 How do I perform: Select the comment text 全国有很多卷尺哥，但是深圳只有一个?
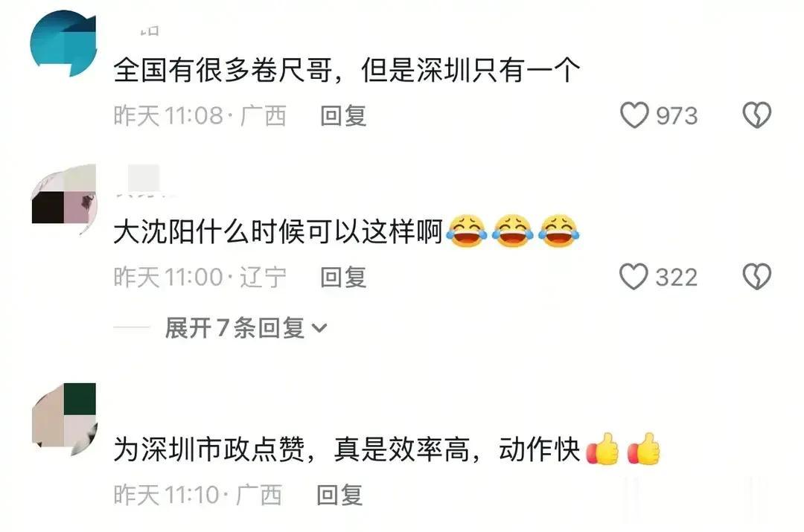347,70
